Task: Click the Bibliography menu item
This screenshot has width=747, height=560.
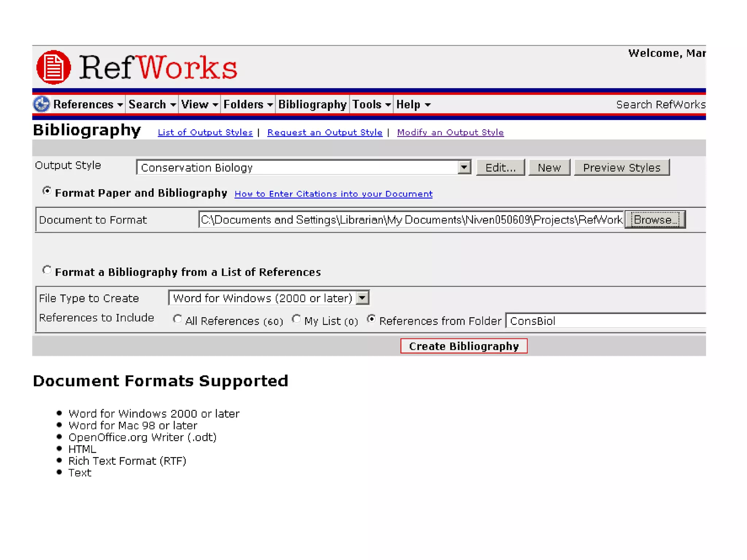Action: click(312, 105)
